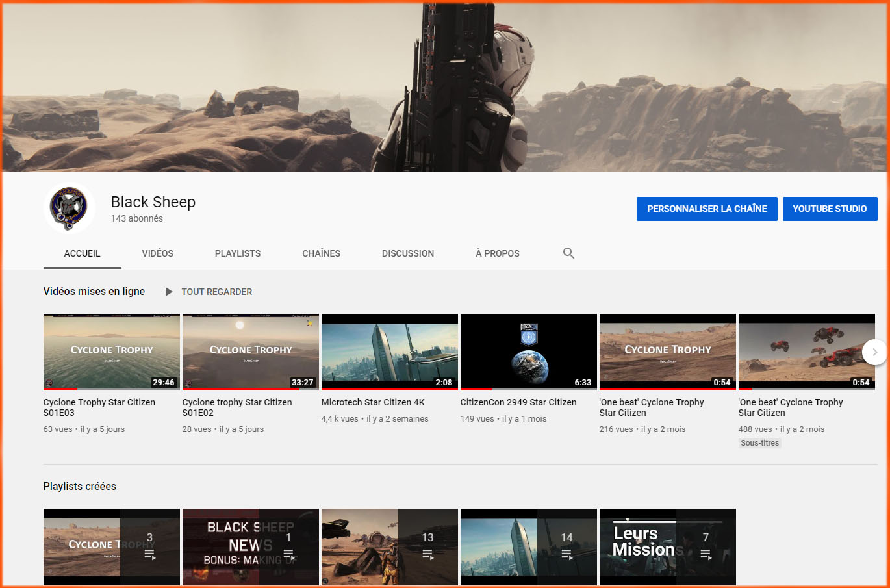Click the TOUT REGARDER link

pos(216,292)
